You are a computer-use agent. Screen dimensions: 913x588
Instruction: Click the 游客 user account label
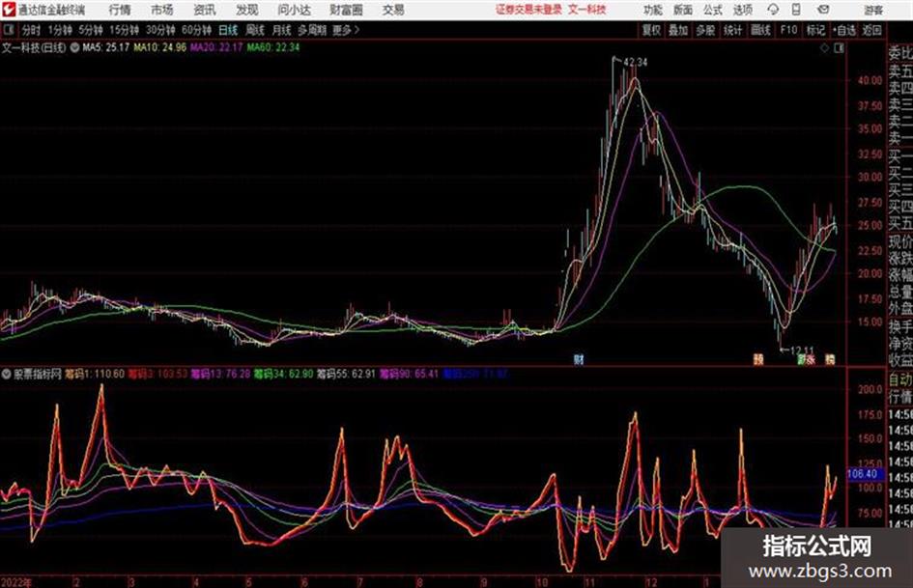872,10
